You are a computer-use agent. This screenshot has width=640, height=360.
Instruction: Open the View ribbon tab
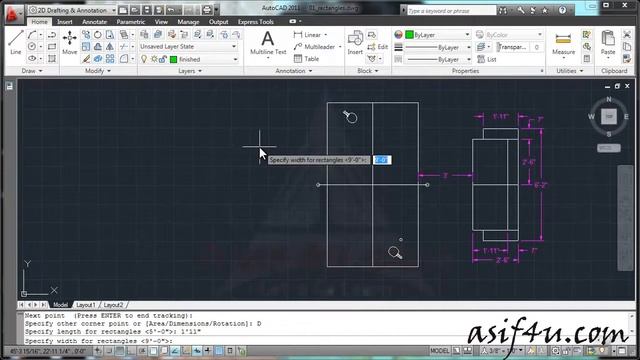click(x=161, y=22)
